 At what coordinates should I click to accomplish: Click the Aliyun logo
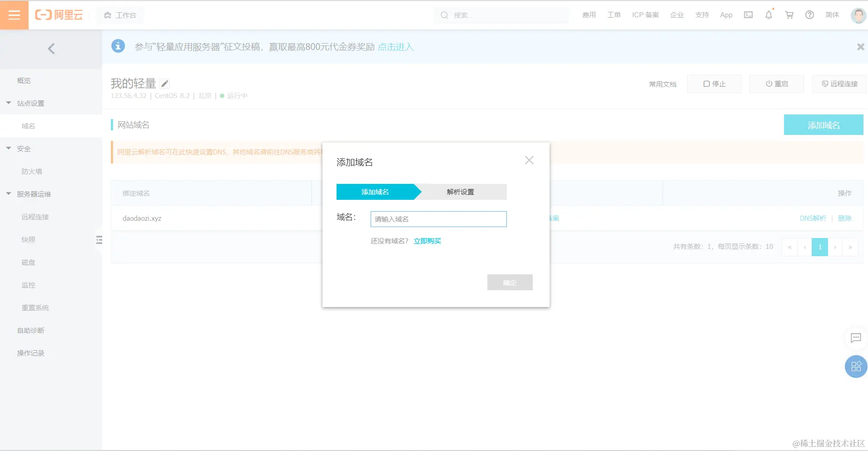(59, 15)
